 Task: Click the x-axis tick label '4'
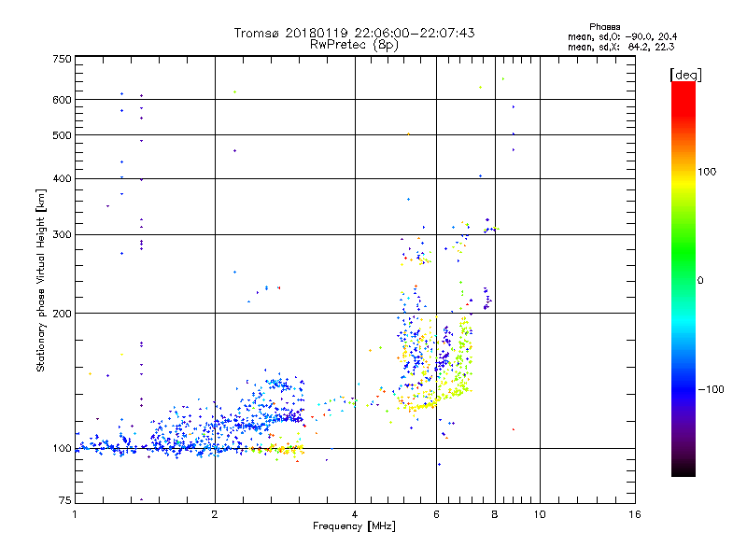[355, 514]
